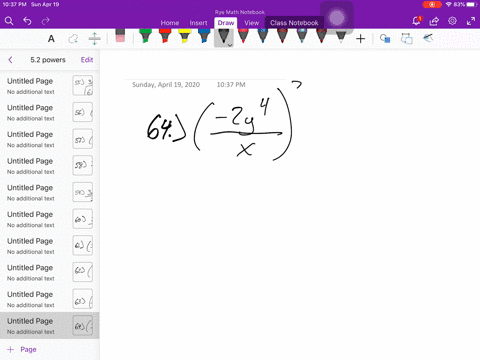Open the search magnifier icon
This screenshot has height=360, width=480.
pyautogui.click(x=9, y=21)
